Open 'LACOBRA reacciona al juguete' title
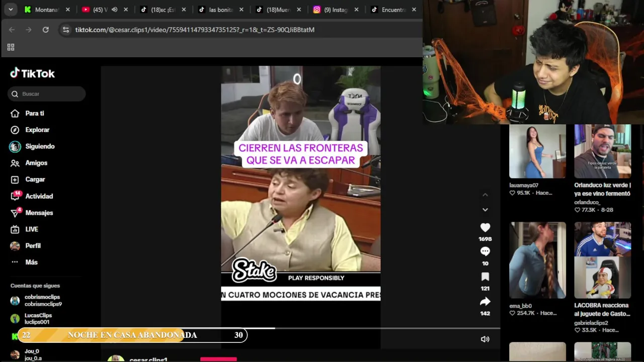 602,309
